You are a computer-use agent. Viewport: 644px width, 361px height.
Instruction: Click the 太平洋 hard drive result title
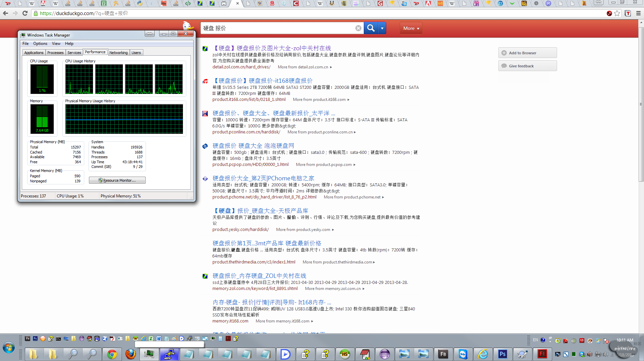(x=274, y=113)
